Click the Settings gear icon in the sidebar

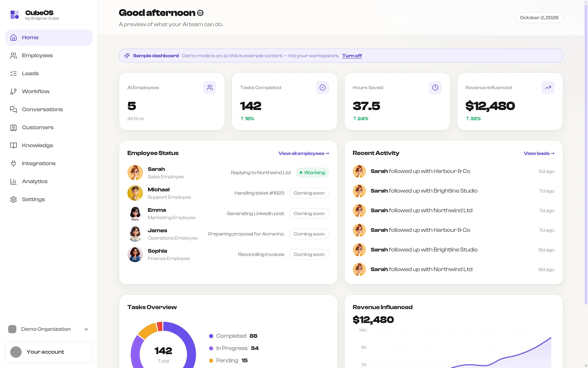tap(13, 200)
